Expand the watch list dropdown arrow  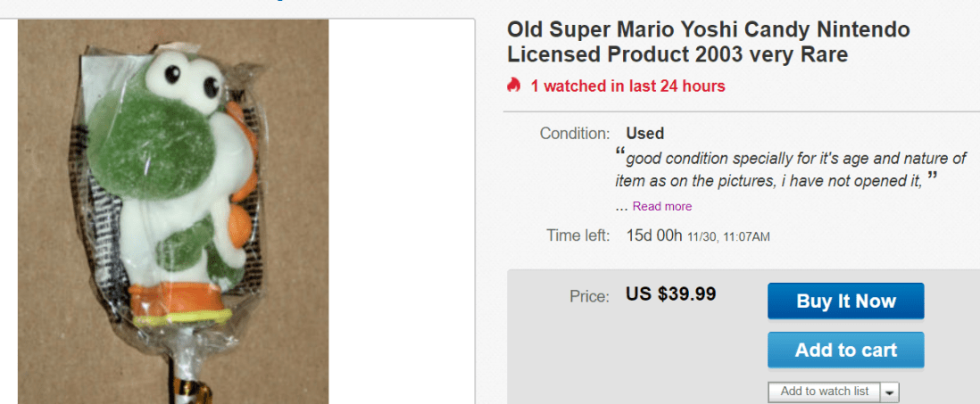892,392
